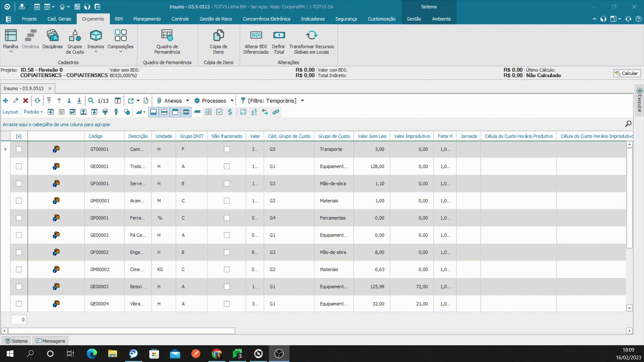644x362 pixels.
Task: Check the row checkbox for GM00001
Action: tap(19, 200)
